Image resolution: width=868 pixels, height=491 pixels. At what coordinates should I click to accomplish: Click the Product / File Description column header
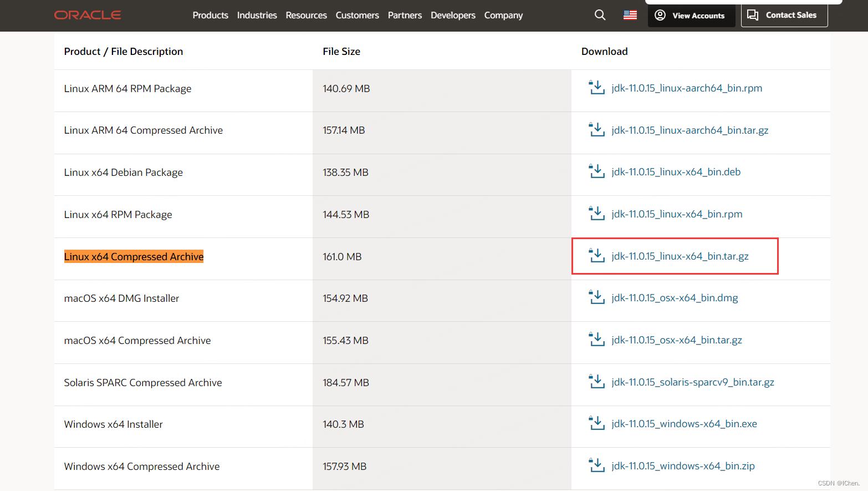click(x=124, y=52)
